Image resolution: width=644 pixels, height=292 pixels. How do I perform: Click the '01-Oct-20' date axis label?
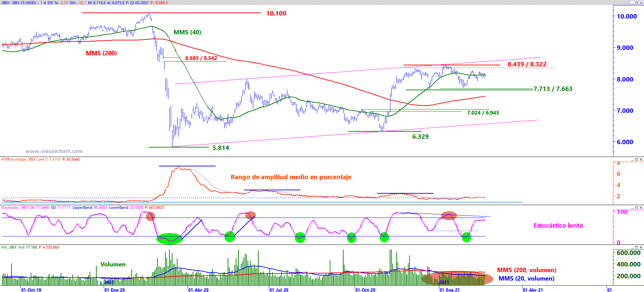365,290
